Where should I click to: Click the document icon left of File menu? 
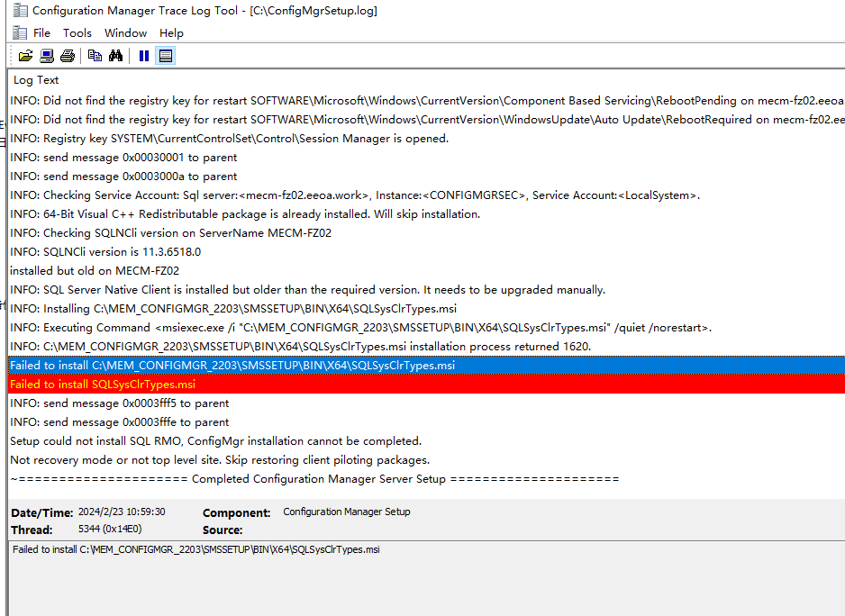pos(19,32)
